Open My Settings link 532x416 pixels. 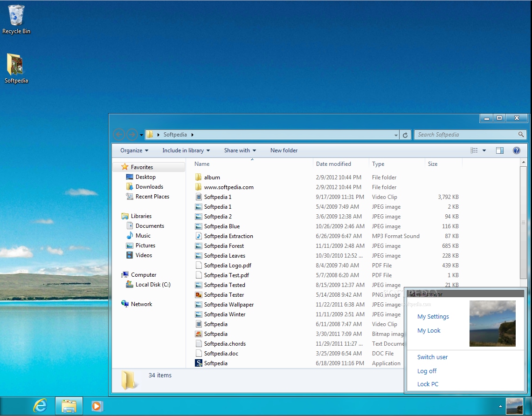tap(433, 317)
